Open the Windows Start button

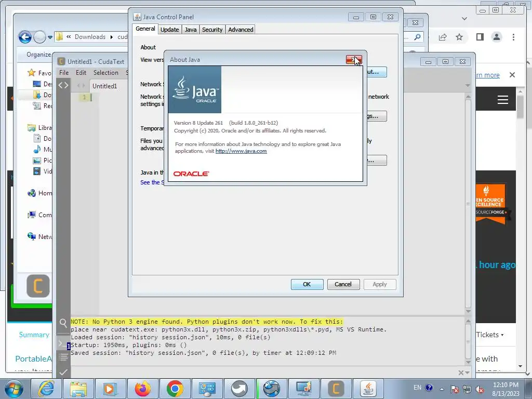pyautogui.click(x=14, y=389)
